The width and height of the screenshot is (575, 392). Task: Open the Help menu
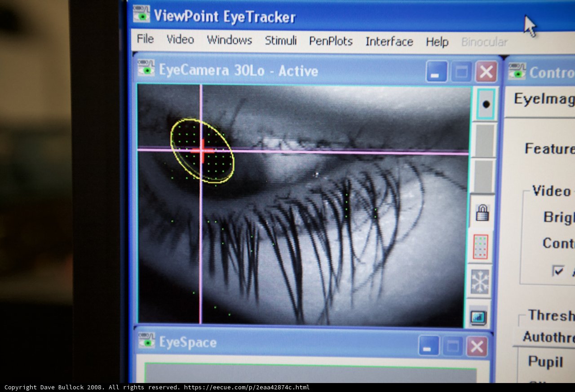[x=437, y=42]
